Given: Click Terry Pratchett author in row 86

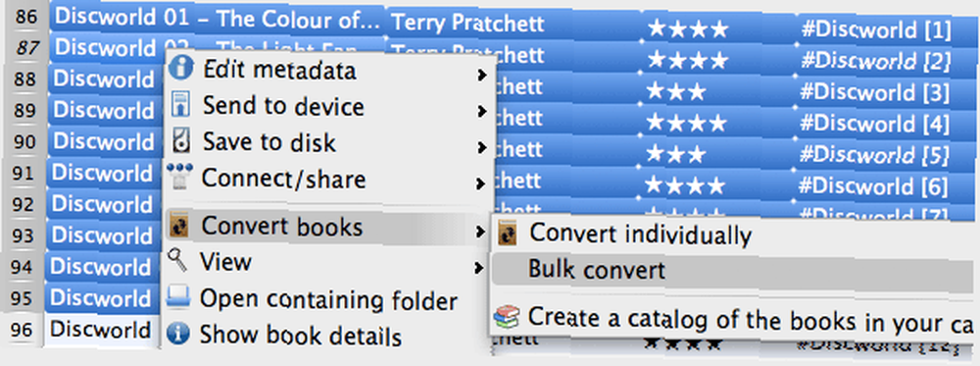Looking at the screenshot, I should pos(467,24).
